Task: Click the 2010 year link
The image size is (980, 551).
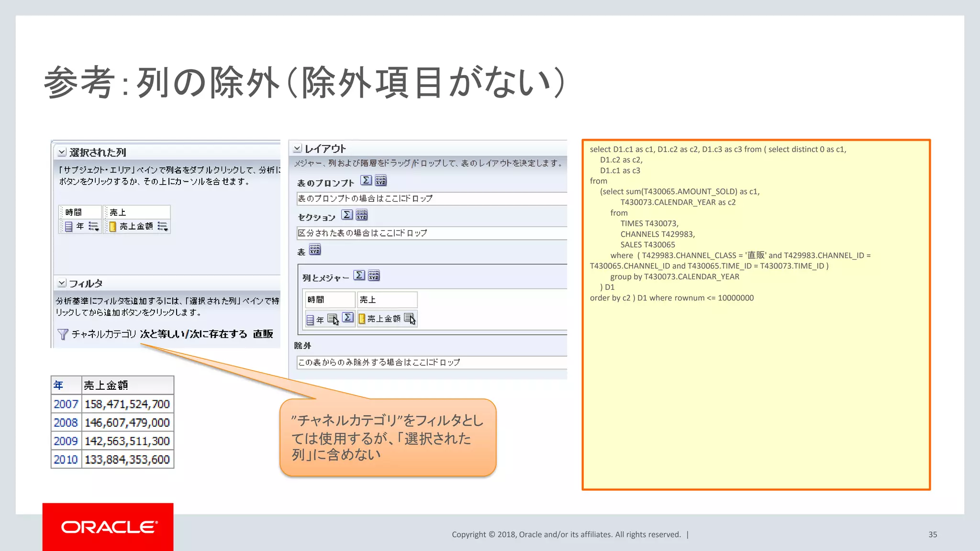Action: coord(66,460)
